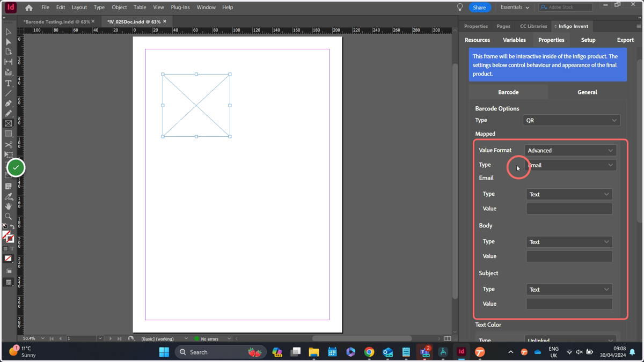The height and width of the screenshot is (362, 644).
Task: Open the Body Type Text dropdown
Action: pos(569,242)
